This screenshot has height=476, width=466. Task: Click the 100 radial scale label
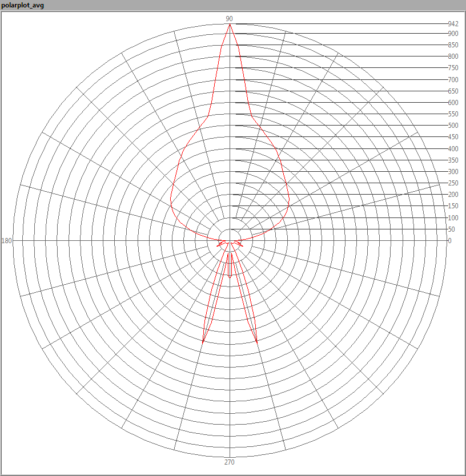pyautogui.click(x=453, y=218)
